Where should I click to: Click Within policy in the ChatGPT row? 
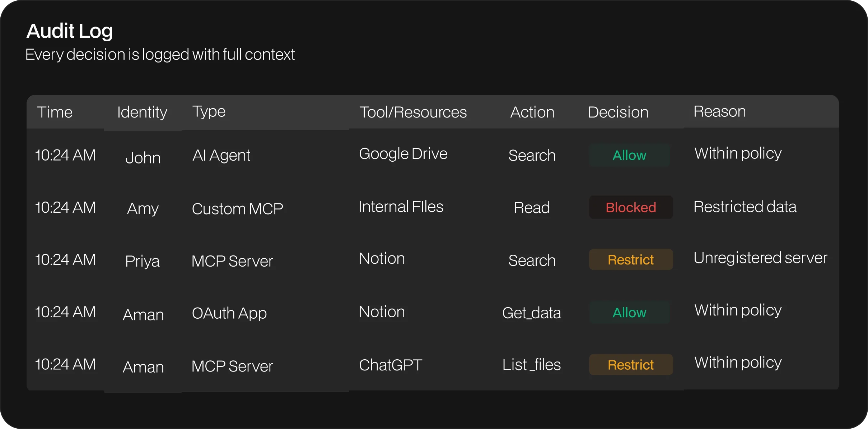(x=738, y=363)
